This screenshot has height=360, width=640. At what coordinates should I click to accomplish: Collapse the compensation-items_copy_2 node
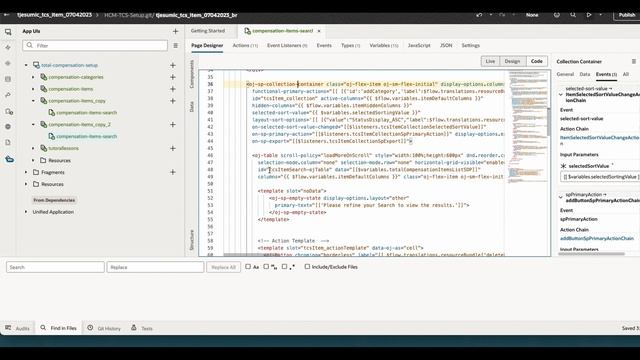(33, 124)
